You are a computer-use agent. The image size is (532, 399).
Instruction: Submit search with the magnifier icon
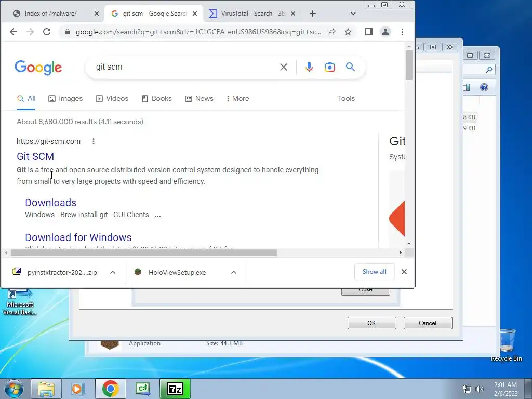point(351,67)
